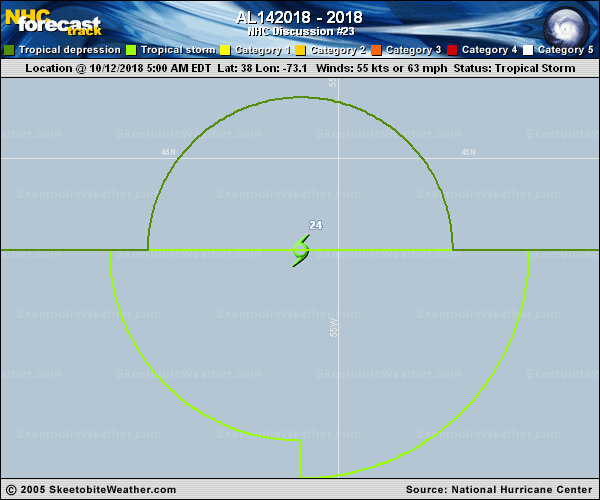Screen dimensions: 600x500
Task: Click the Category 1 yellow legend square
Action: pos(225,50)
